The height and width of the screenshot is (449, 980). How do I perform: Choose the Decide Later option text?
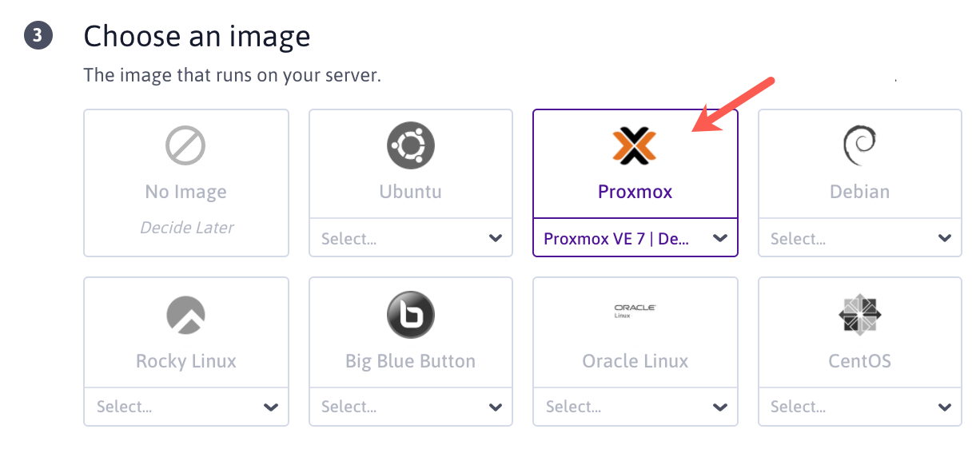coord(186,228)
